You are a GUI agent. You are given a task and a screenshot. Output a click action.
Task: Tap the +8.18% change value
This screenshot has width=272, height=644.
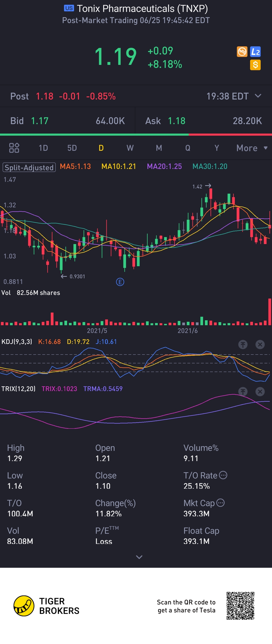point(165,64)
